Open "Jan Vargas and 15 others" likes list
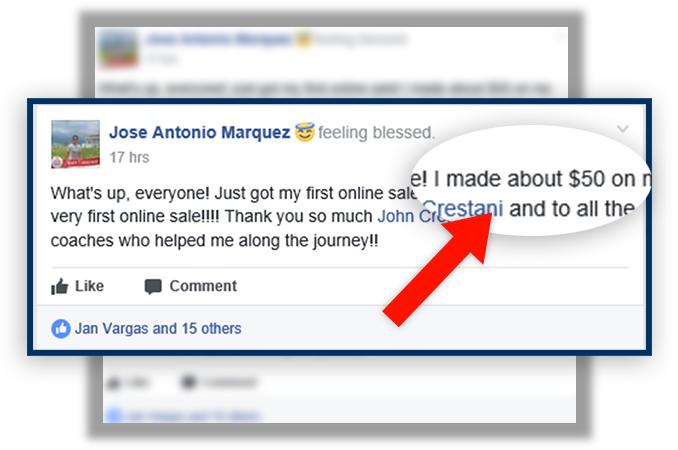Viewport: 678px width, 450px height. [x=158, y=329]
